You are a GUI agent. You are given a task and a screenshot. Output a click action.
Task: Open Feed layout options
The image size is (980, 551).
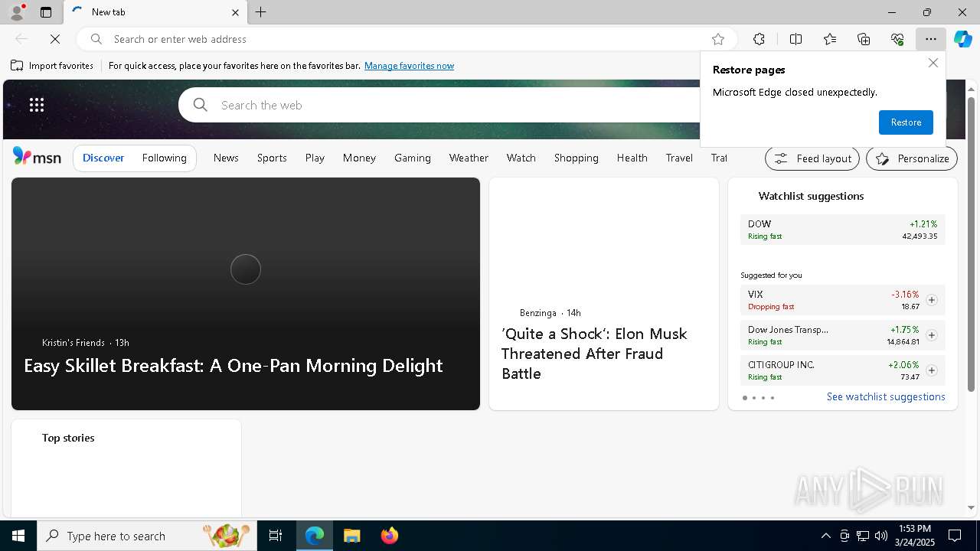(813, 158)
